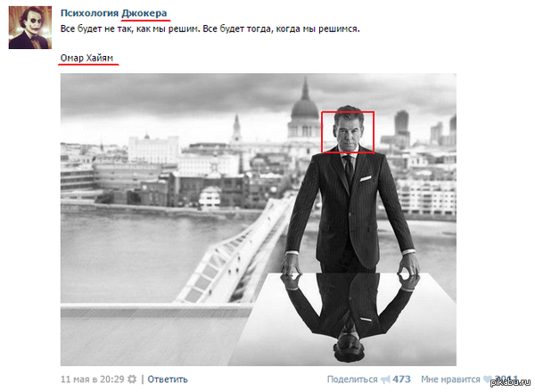Screen dimensions: 535x392
Task: Open the Joker avatar of the group
Action: (30, 28)
